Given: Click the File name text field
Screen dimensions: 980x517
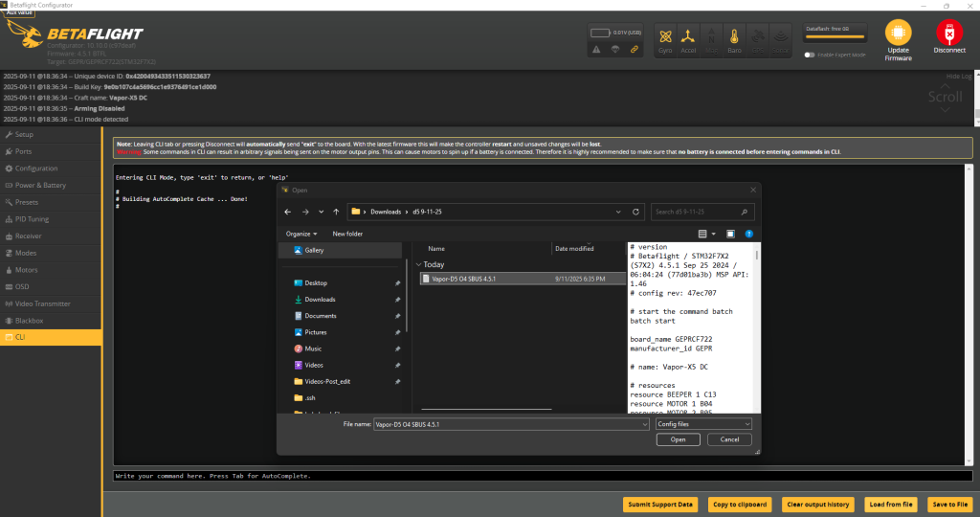Looking at the screenshot, I should point(511,424).
